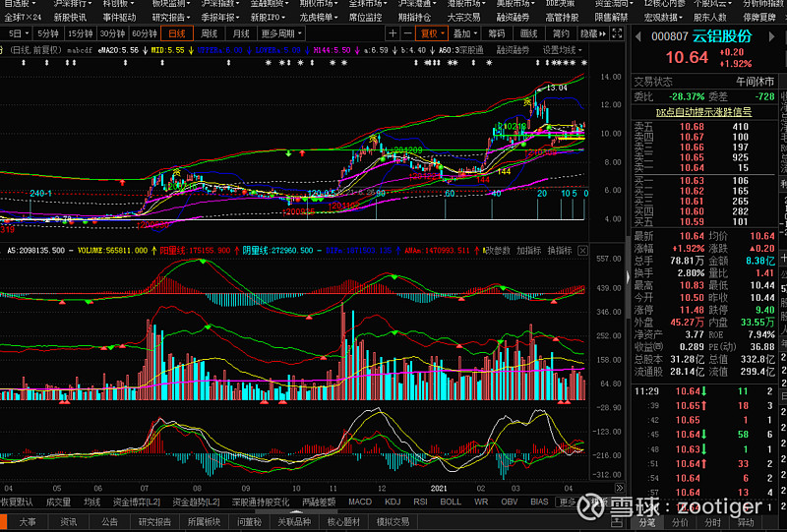Open 期指持仓 menu item
The width and height of the screenshot is (787, 532).
(414, 17)
